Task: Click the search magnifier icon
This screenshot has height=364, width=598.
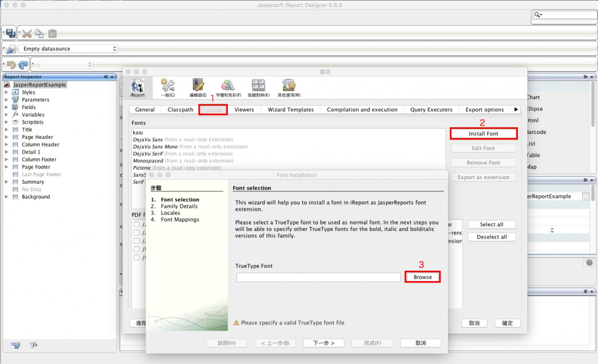Action: (538, 15)
